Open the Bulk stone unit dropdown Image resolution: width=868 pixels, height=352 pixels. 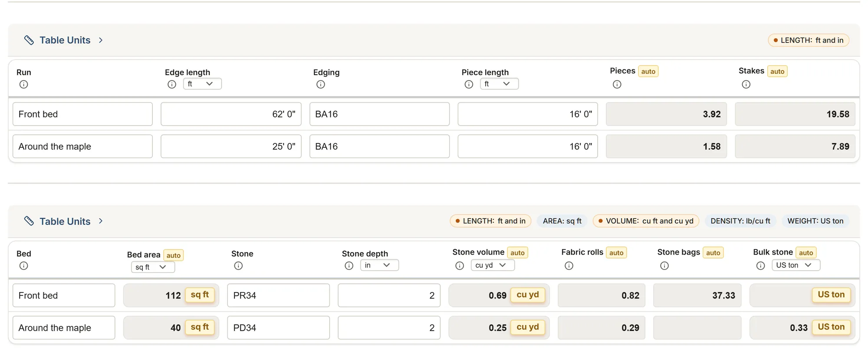[796, 265]
